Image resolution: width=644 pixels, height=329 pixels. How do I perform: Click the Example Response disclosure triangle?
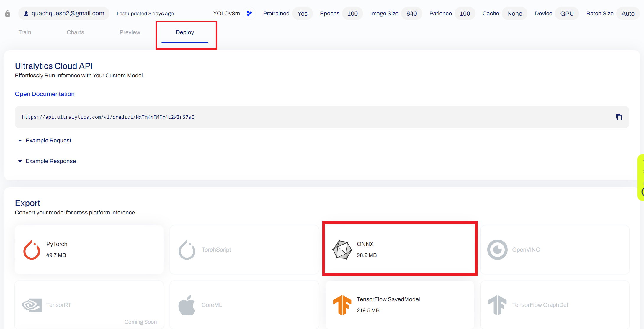(x=20, y=161)
